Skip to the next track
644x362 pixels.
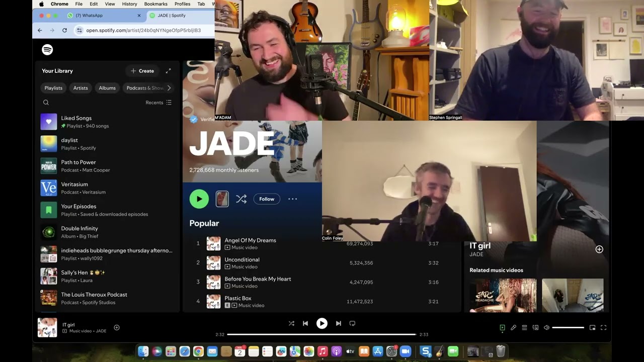(x=339, y=323)
